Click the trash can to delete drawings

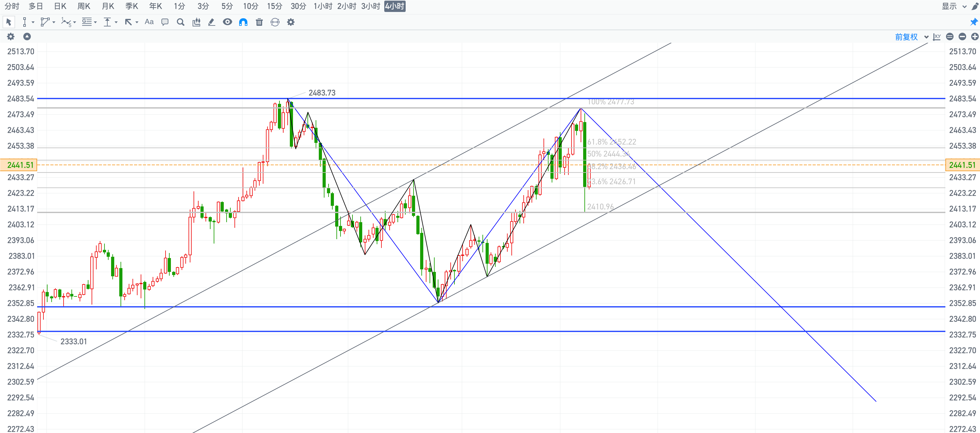pyautogui.click(x=259, y=22)
